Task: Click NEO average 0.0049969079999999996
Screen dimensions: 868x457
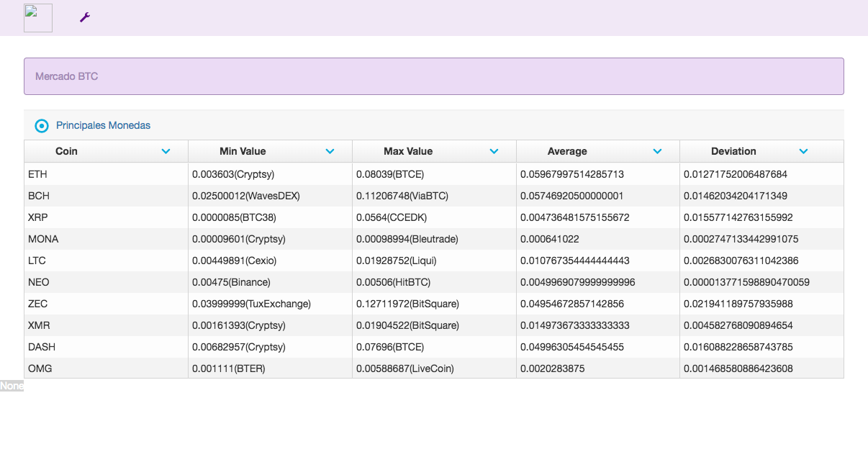Action: 578,282
